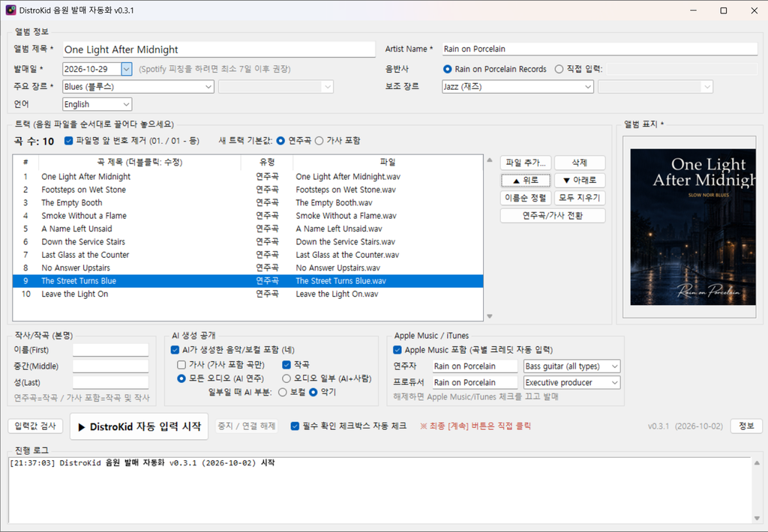This screenshot has width=768, height=532.
Task: Select Rain on Porcelain Records label radio
Action: (x=447, y=69)
